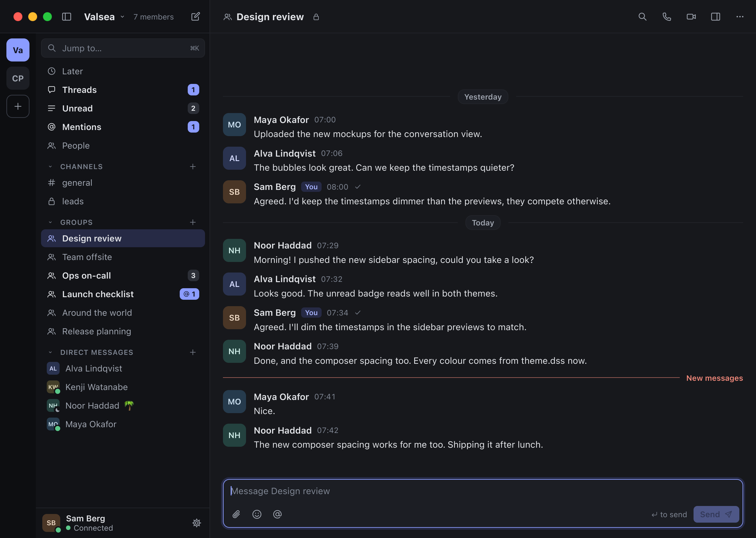Insert a mention with the @ icon

tap(277, 514)
